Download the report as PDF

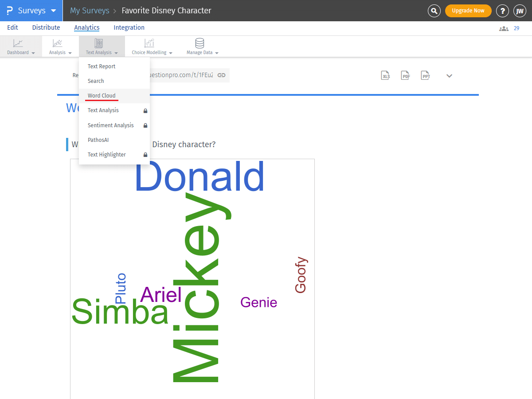(405, 75)
